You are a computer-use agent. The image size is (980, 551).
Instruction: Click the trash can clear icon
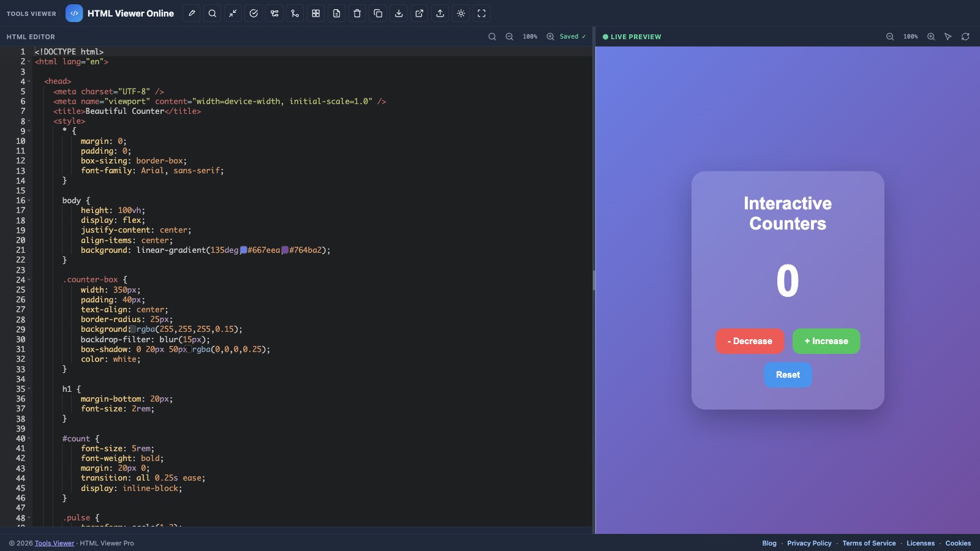tap(357, 13)
